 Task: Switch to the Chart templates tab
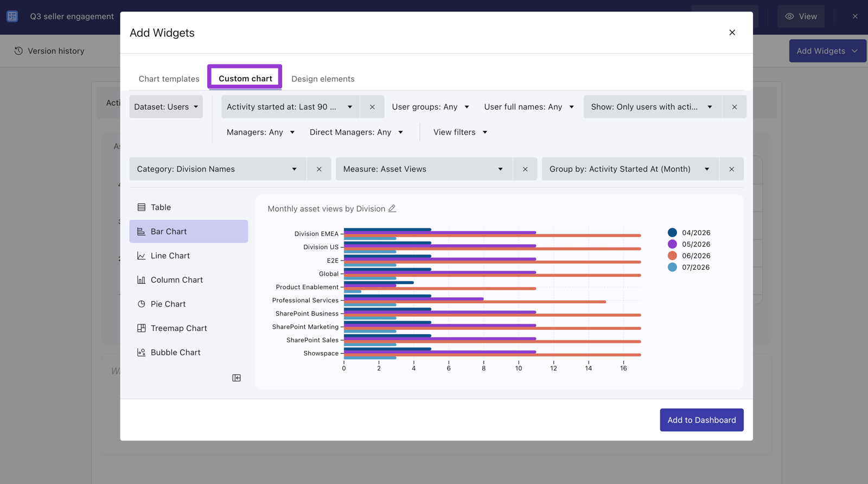[x=169, y=79]
